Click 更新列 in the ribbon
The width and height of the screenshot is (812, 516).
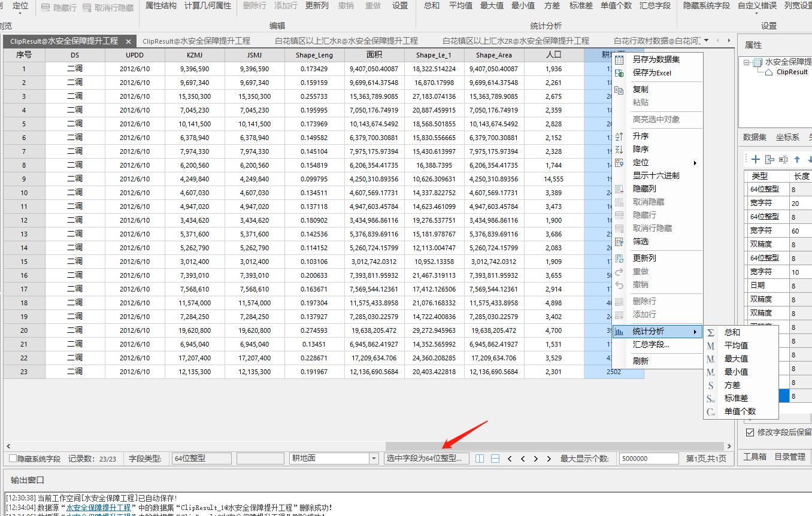pos(317,5)
